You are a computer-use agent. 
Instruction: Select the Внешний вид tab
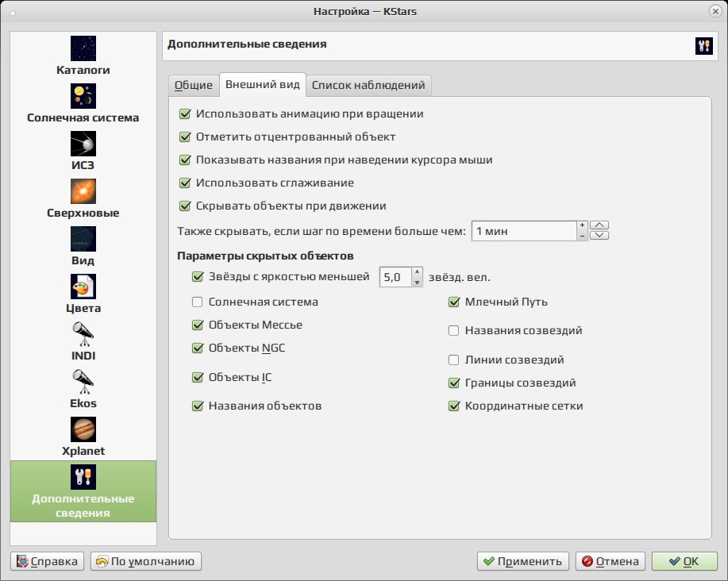coord(263,84)
